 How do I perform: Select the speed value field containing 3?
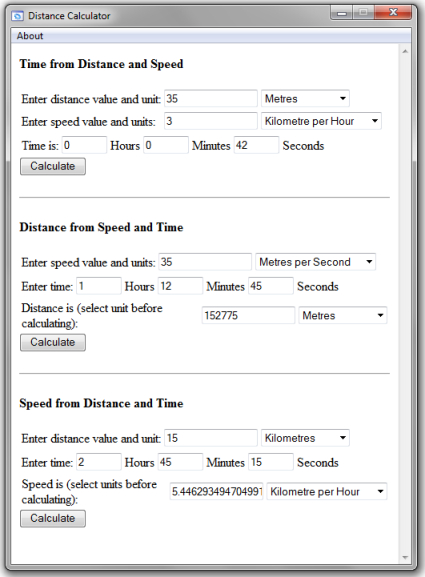pos(211,121)
